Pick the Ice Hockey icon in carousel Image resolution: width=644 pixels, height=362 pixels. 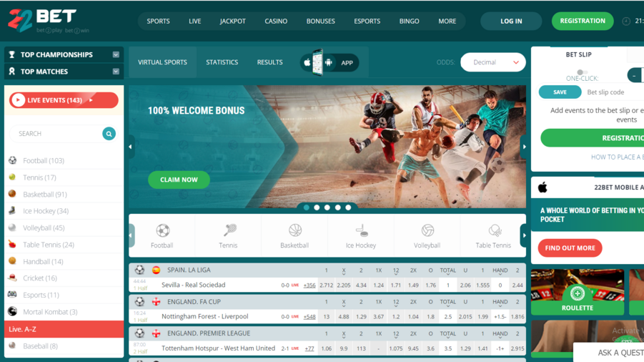point(361,231)
